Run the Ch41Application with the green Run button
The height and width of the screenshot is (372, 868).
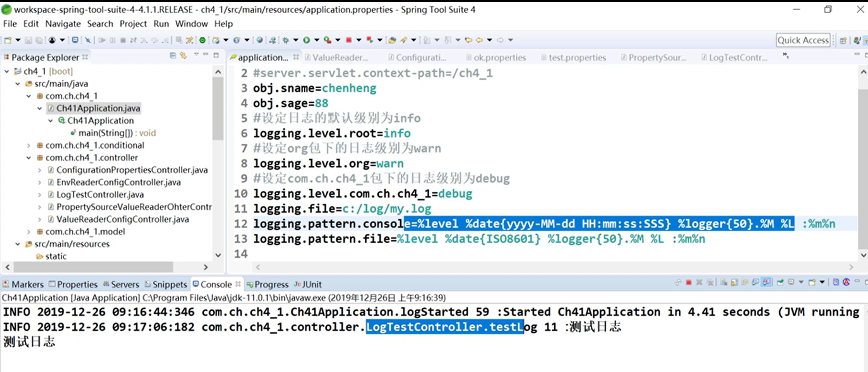pos(306,40)
